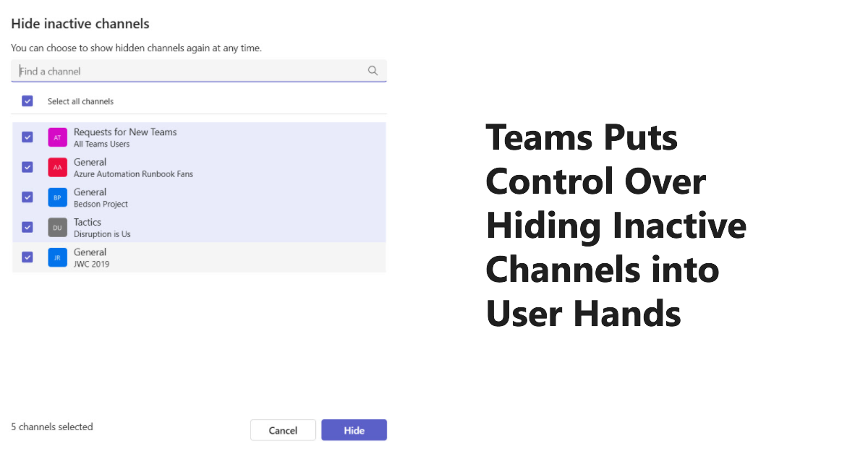Click the Bedson Project team avatar icon
Screen dimensions: 868x454
pos(57,197)
